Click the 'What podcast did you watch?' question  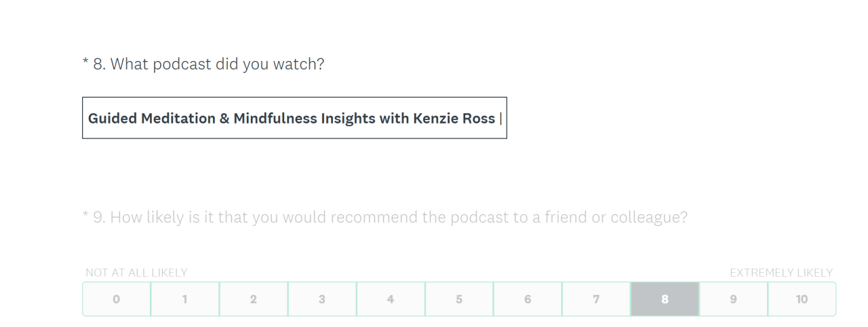click(217, 64)
